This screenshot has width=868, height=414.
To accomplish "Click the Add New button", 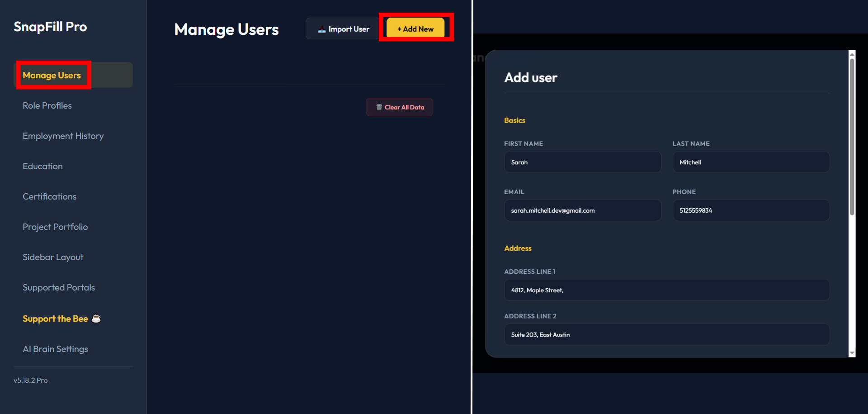I will pos(415,29).
